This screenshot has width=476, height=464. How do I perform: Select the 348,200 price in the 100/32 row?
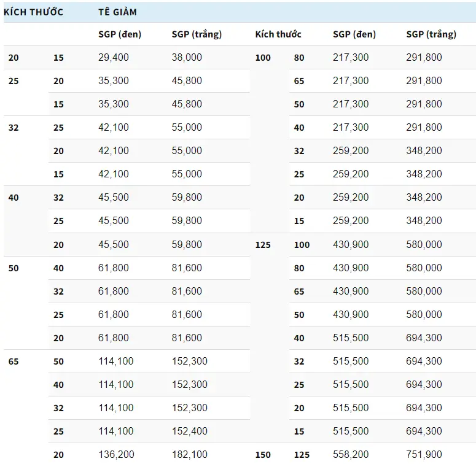(x=424, y=151)
